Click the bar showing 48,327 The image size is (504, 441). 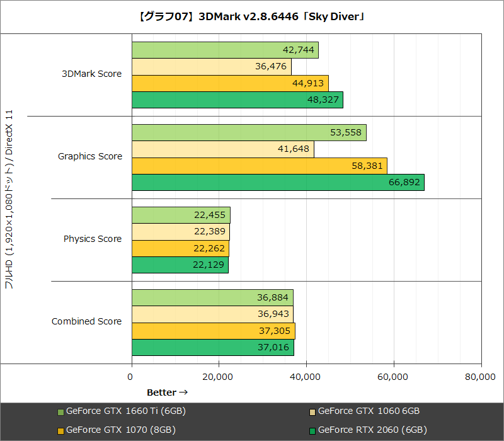(x=238, y=100)
